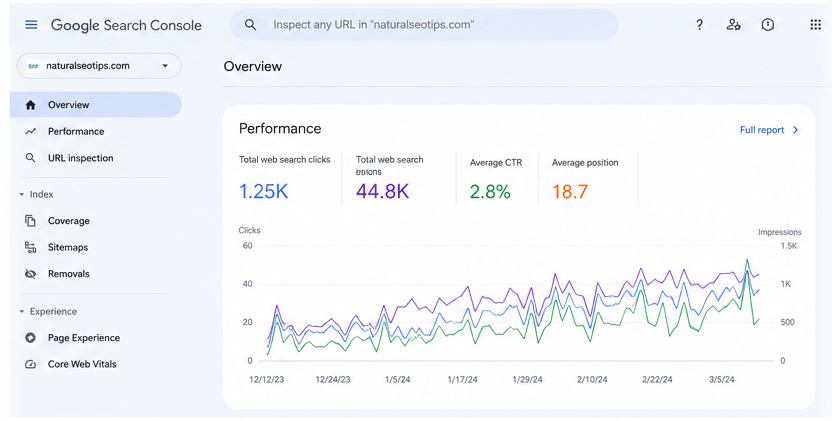Click the Performance card heading
Viewport: 832px width, 421px height.
point(280,128)
